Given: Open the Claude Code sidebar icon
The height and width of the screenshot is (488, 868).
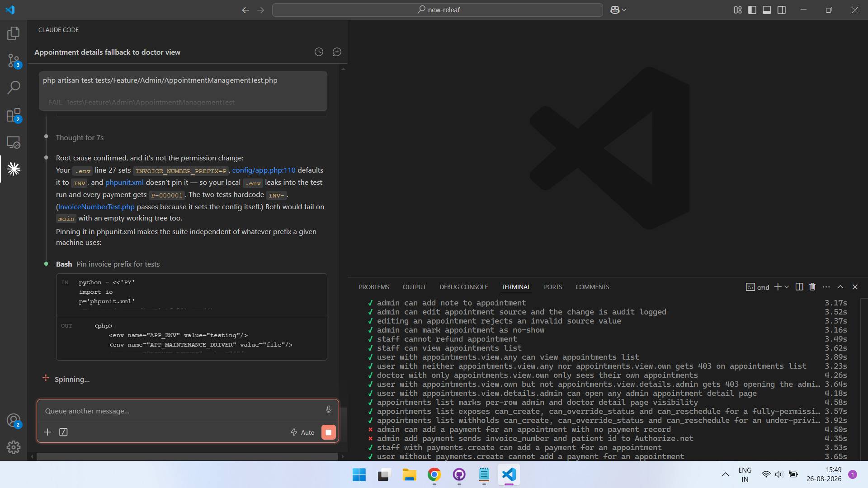Looking at the screenshot, I should 14,169.
